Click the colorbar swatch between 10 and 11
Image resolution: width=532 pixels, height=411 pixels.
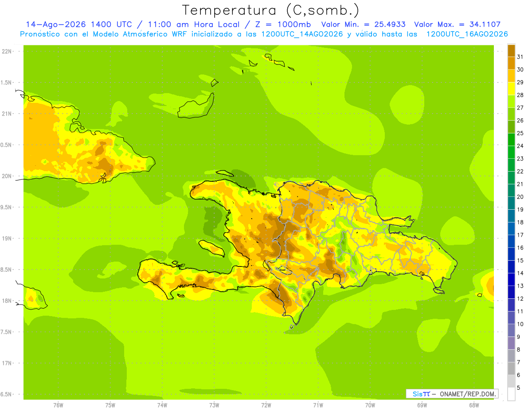511,317
